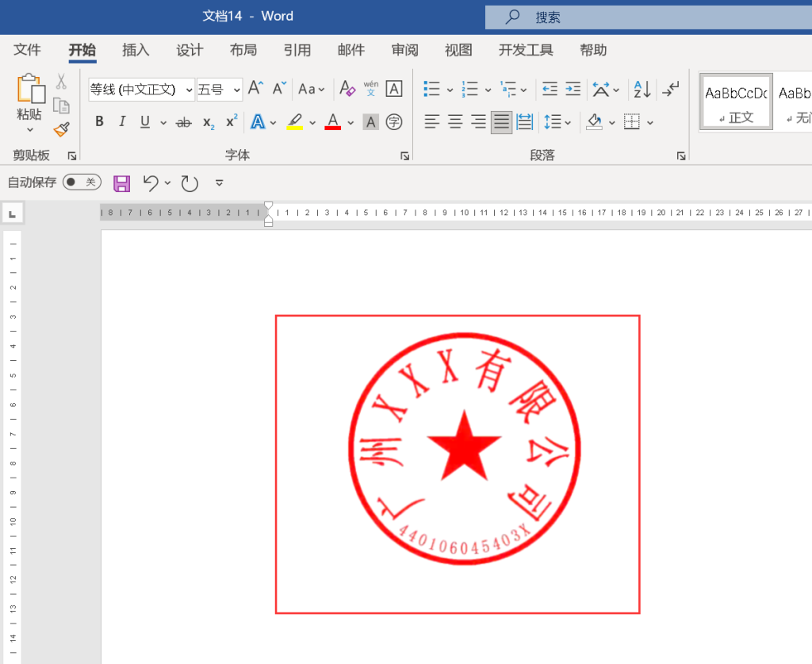The image size is (812, 664).
Task: Decrease font size with the smaller A icon
Action: [x=279, y=88]
